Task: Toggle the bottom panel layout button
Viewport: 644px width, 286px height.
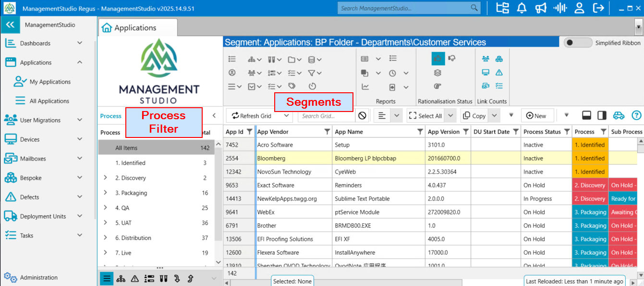Action: point(586,115)
